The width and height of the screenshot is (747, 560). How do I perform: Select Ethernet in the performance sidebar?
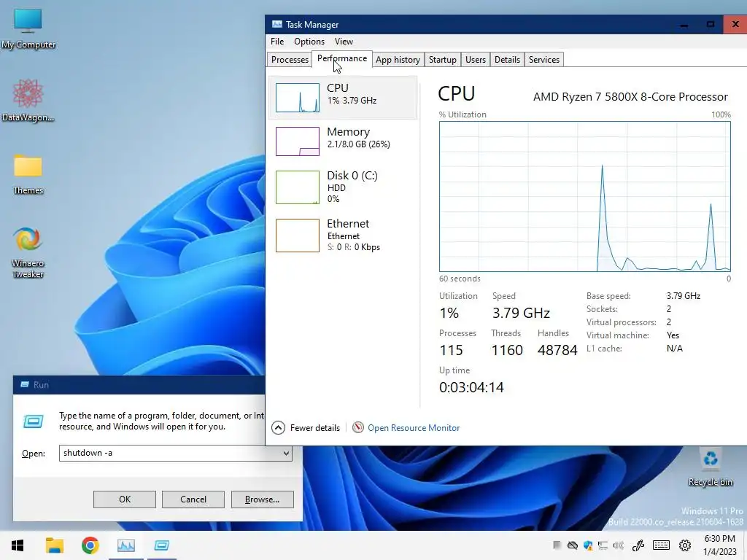343,236
